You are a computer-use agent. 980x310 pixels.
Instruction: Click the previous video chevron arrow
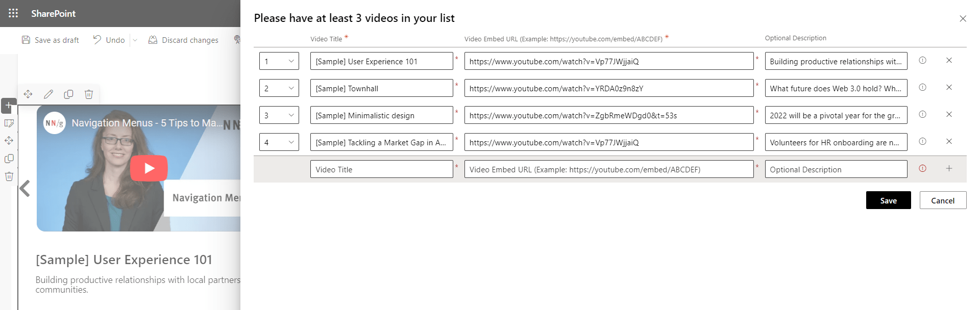pyautogui.click(x=24, y=189)
